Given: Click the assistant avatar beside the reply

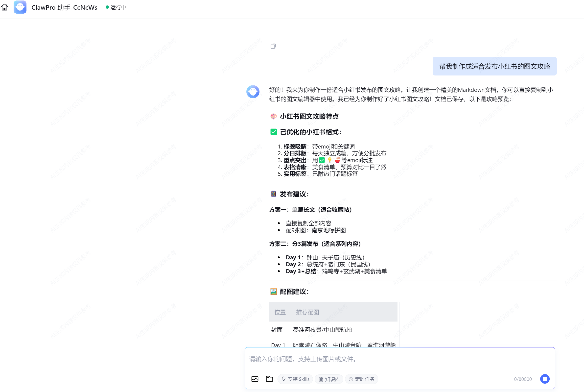Looking at the screenshot, I should (253, 92).
